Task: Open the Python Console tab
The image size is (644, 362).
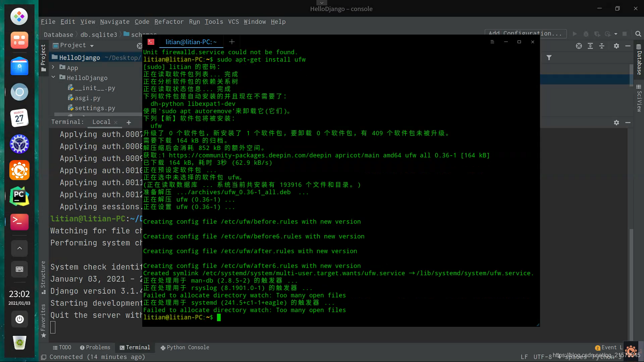Action: pos(185,347)
